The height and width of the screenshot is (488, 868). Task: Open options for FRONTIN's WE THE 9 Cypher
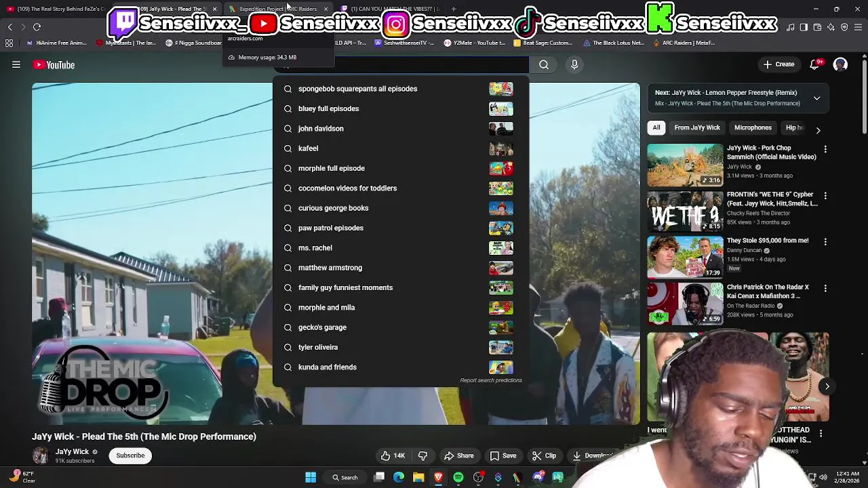825,196
